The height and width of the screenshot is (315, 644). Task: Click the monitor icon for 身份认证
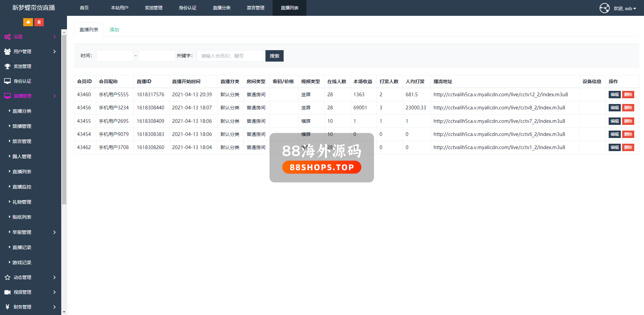click(x=7, y=81)
